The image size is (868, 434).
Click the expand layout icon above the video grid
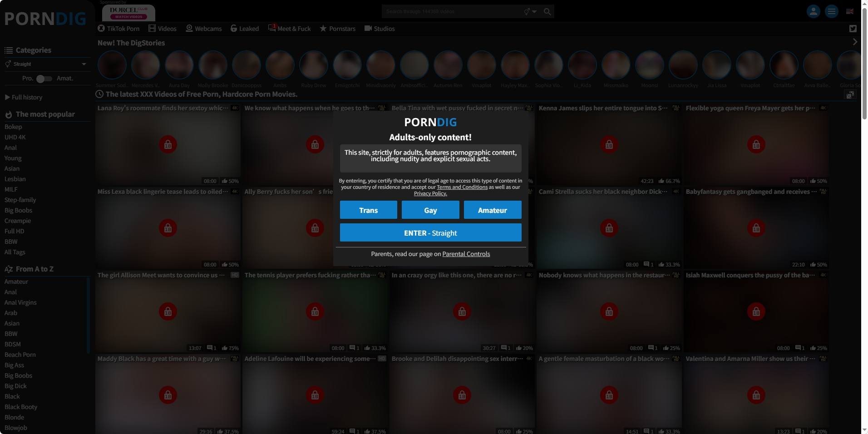pyautogui.click(x=850, y=94)
